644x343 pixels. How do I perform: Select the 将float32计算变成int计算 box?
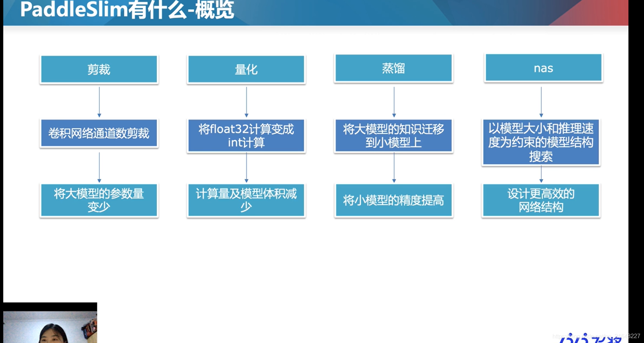(246, 136)
